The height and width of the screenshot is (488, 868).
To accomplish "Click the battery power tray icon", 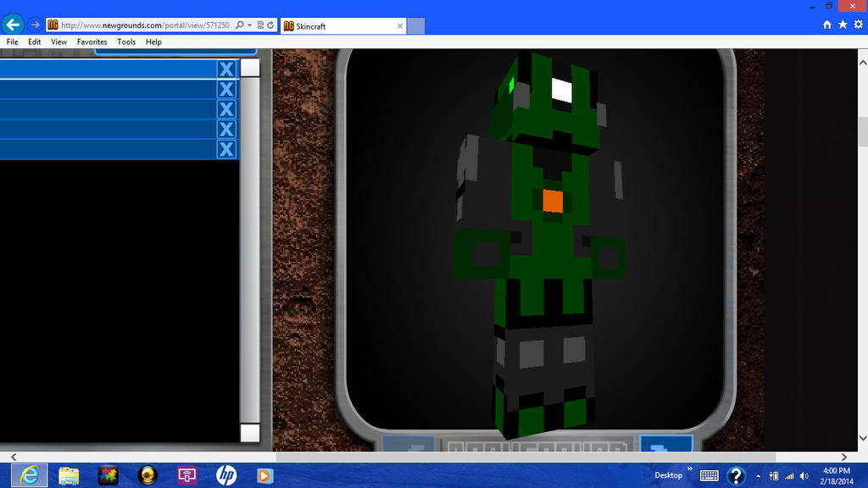I will coord(774,476).
